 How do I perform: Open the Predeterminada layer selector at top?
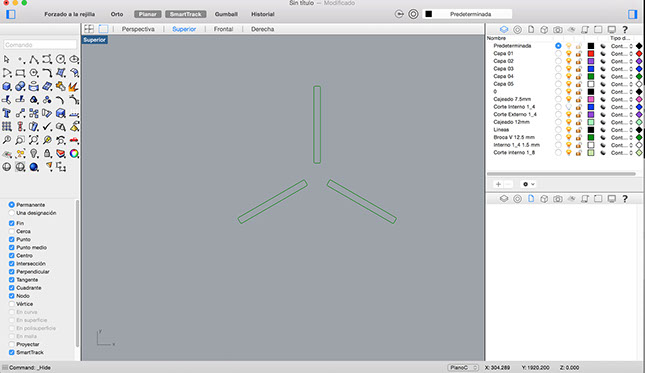467,14
